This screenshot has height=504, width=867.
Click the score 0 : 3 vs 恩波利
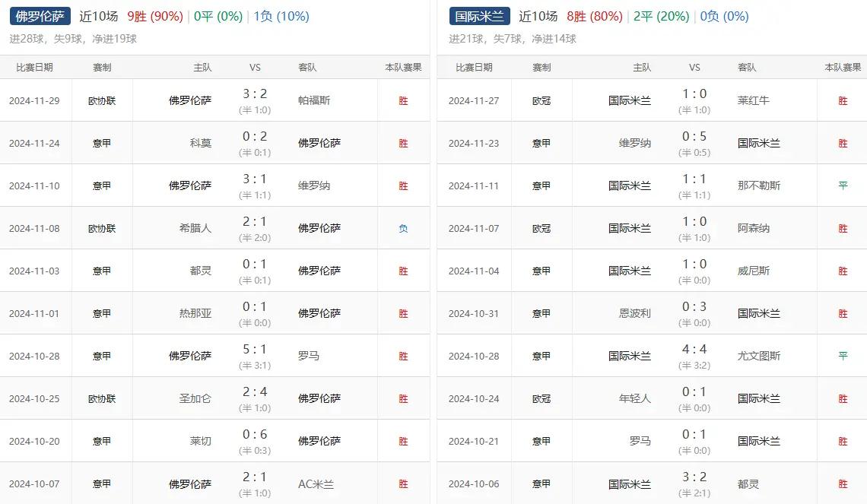click(694, 306)
